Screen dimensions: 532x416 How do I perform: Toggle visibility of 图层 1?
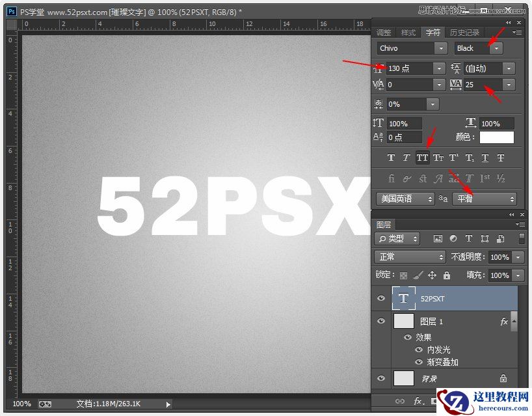(383, 321)
